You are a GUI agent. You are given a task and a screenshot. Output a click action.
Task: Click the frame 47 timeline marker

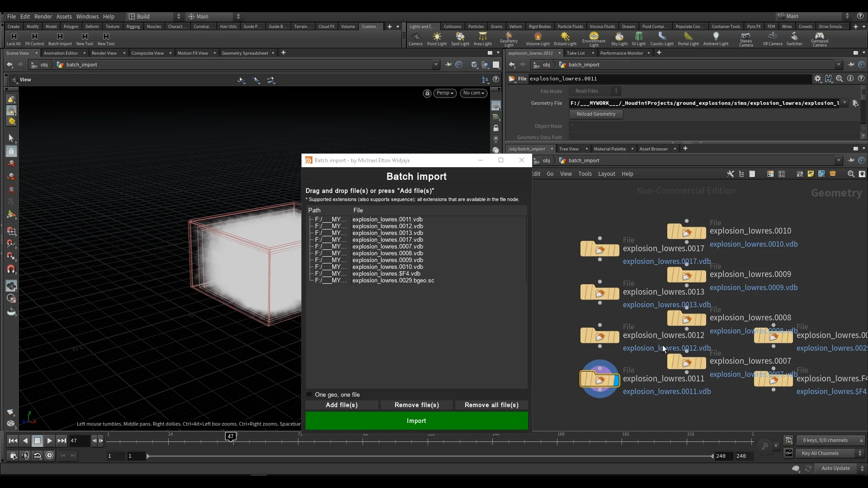click(x=231, y=436)
